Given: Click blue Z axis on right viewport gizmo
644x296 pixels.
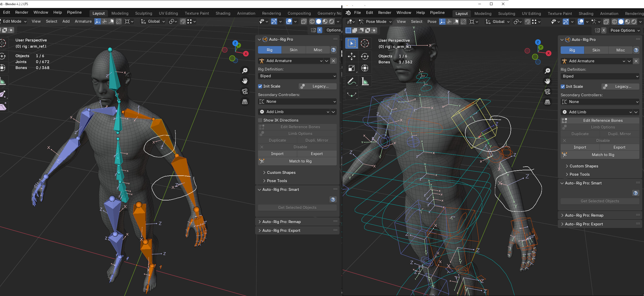Looking at the screenshot, I should (x=538, y=42).
